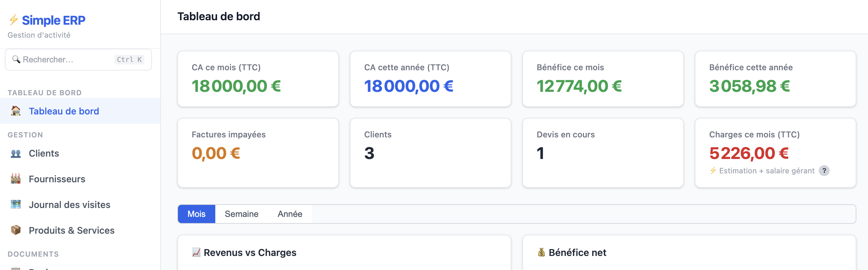
Task: Click the DOCUMENTS section header
Action: [33, 254]
